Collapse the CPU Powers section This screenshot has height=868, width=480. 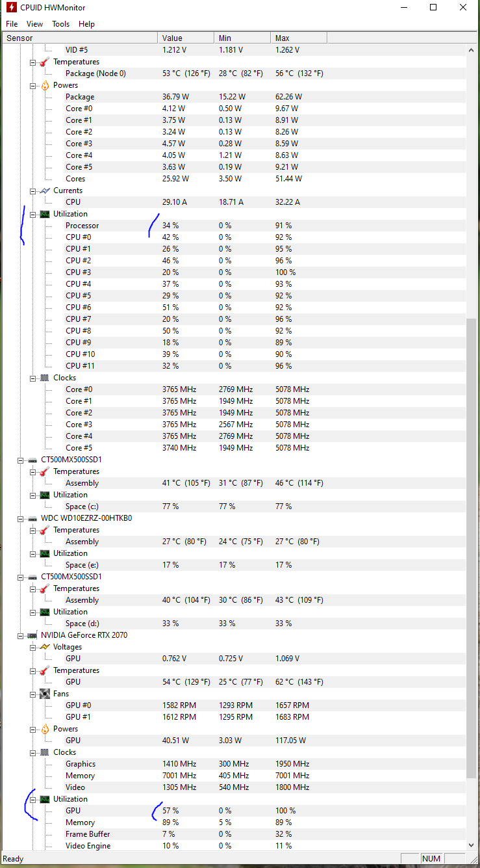(33, 85)
